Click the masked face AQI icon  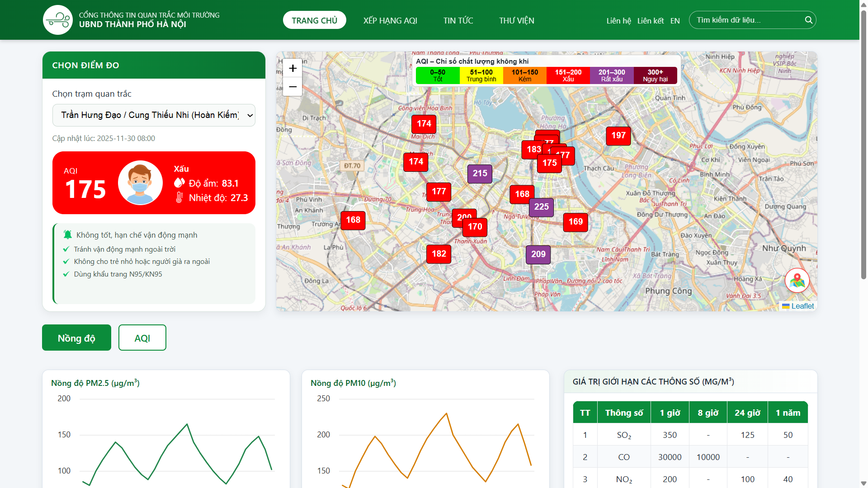140,183
